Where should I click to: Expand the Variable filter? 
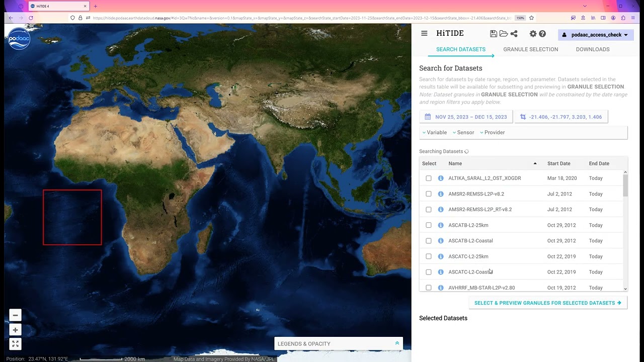click(434, 132)
